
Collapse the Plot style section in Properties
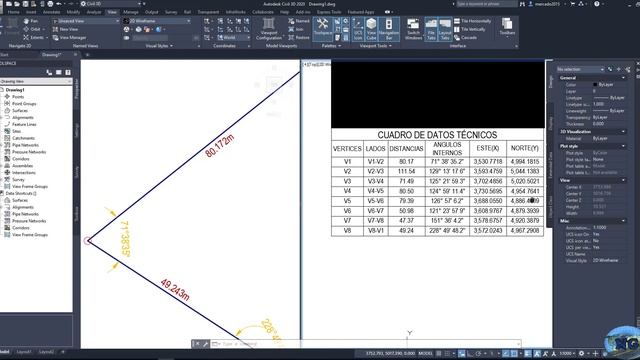tap(623, 146)
